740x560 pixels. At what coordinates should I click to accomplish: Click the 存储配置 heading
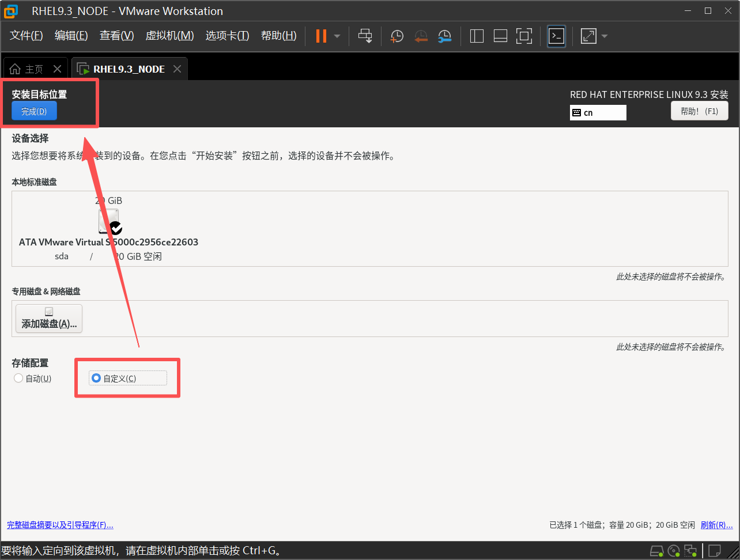click(30, 363)
